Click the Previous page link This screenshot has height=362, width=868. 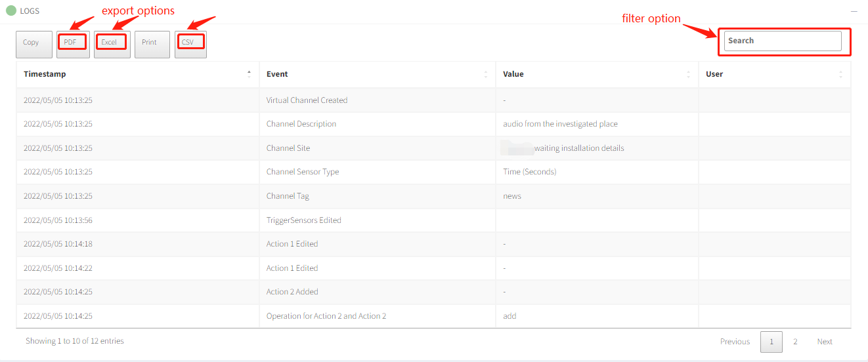coord(735,342)
